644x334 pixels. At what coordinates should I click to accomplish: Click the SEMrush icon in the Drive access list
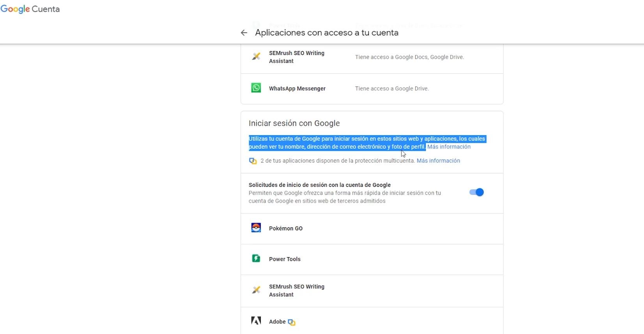256,57
